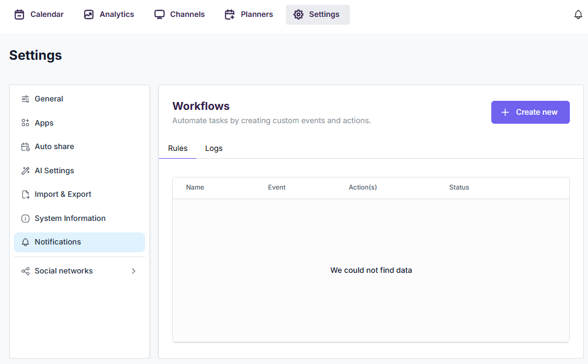
Task: Click the Planners calendar-plus icon
Action: click(230, 14)
